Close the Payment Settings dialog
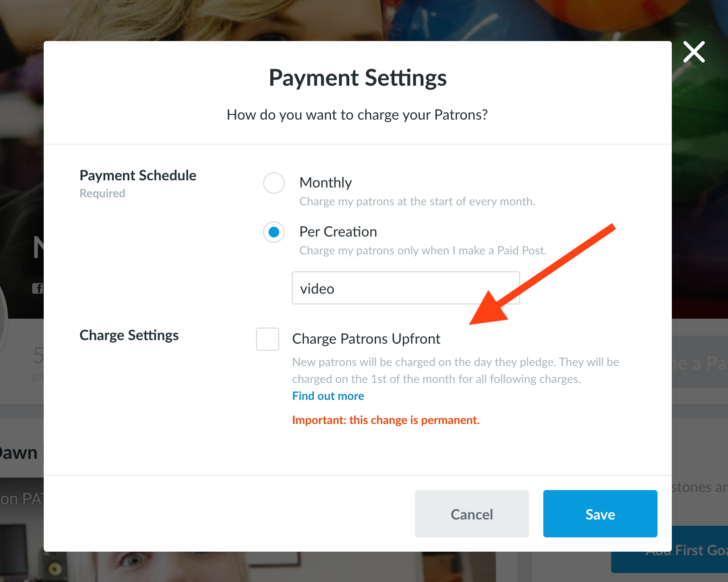The image size is (728, 582). [694, 52]
